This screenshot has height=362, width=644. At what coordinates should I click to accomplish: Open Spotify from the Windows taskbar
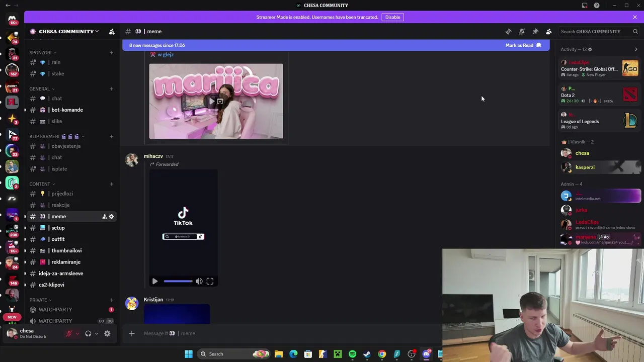coord(352,354)
